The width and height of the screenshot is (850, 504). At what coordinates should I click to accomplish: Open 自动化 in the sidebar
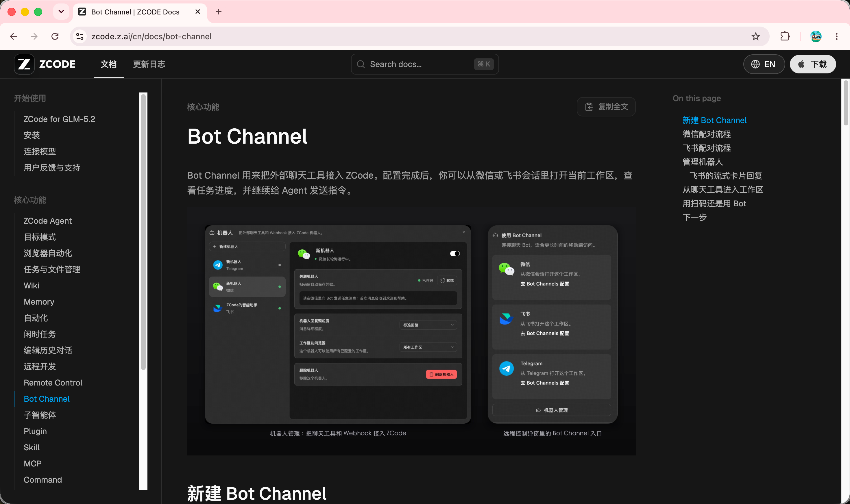[36, 318]
